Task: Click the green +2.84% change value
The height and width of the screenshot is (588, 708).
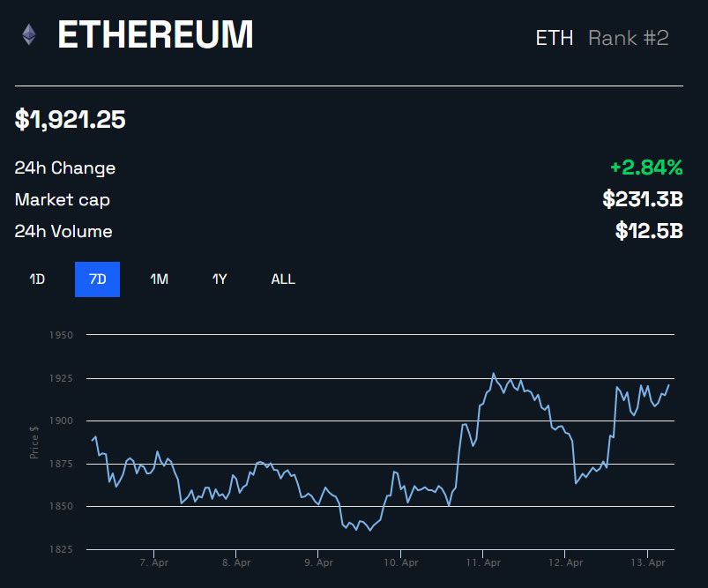Action: (647, 167)
